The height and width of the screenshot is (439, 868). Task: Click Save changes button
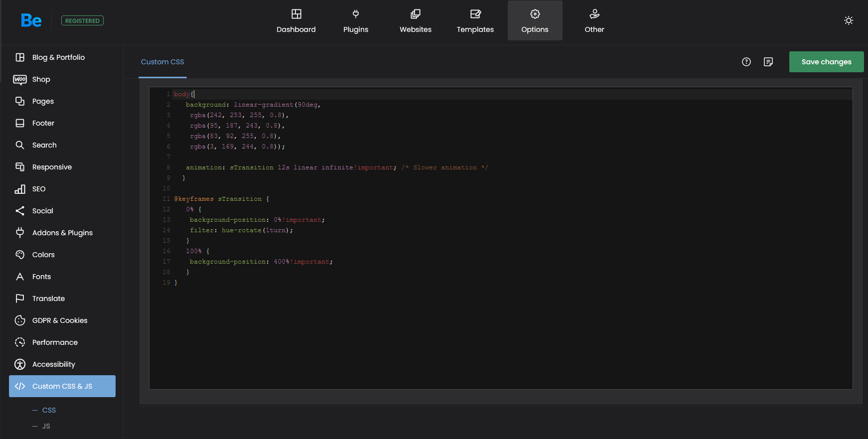point(826,62)
